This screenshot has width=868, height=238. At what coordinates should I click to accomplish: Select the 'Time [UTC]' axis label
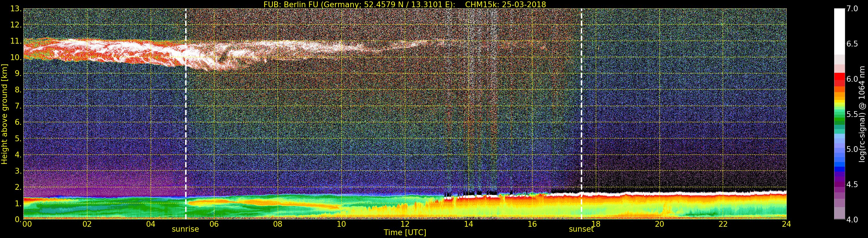point(405,233)
